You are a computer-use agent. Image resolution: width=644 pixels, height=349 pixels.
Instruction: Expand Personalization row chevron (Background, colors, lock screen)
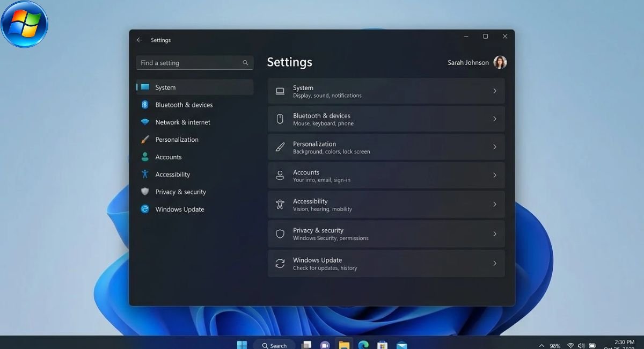[x=495, y=147]
